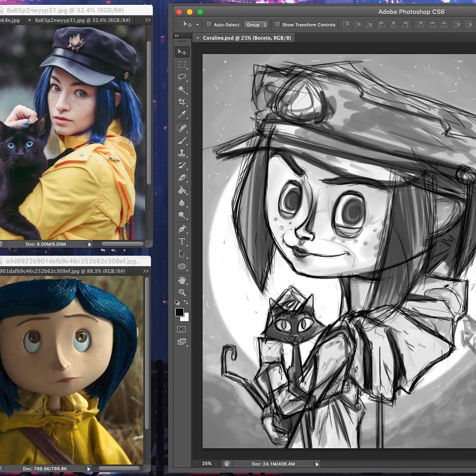476x476 pixels.
Task: Select the Path Selection tool
Action: click(x=182, y=253)
